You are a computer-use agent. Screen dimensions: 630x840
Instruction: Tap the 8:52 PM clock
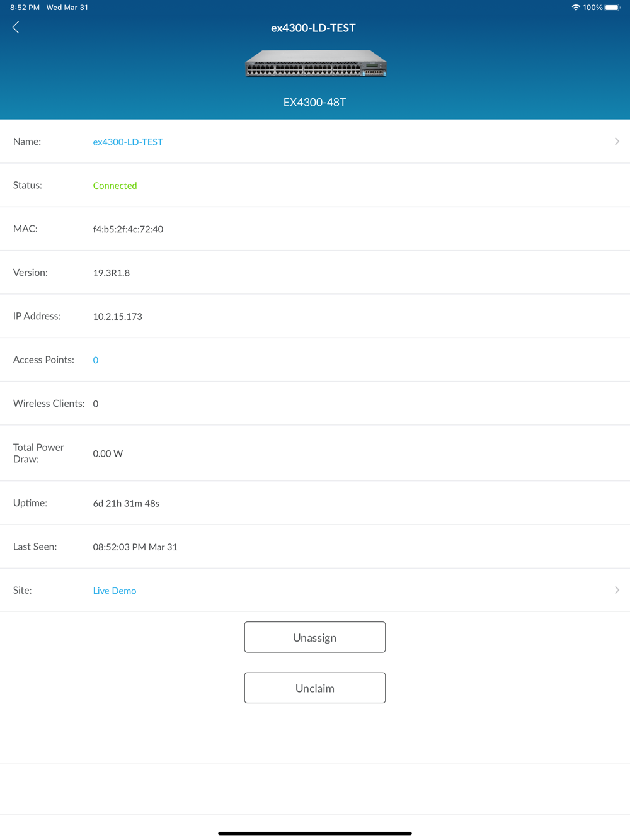[25, 8]
